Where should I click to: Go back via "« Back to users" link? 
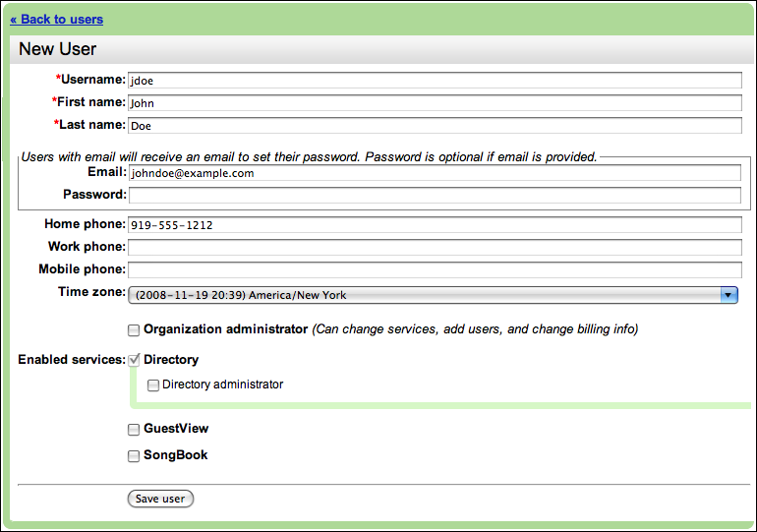pos(56,20)
